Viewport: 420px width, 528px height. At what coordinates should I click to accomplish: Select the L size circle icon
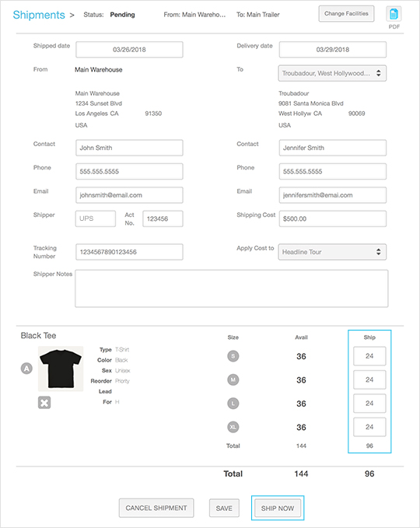[233, 404]
